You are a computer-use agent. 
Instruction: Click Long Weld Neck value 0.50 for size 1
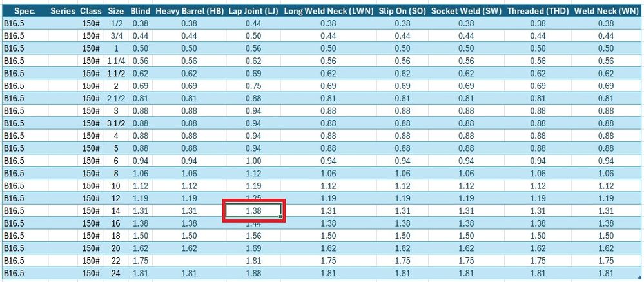point(329,48)
